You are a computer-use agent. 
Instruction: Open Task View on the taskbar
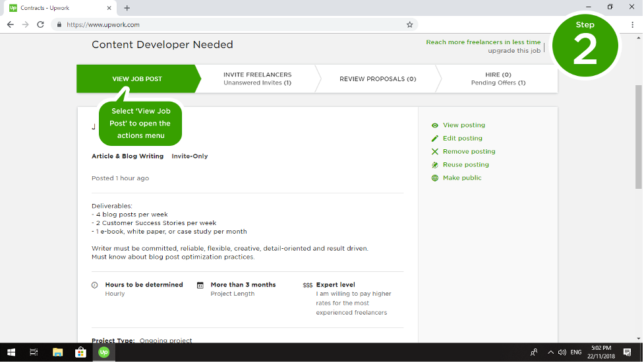(34, 352)
